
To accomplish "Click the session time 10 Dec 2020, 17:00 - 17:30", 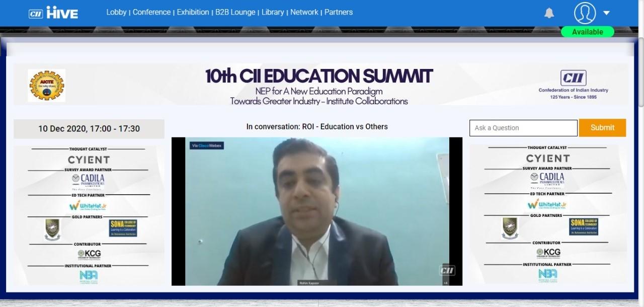I will 89,129.
